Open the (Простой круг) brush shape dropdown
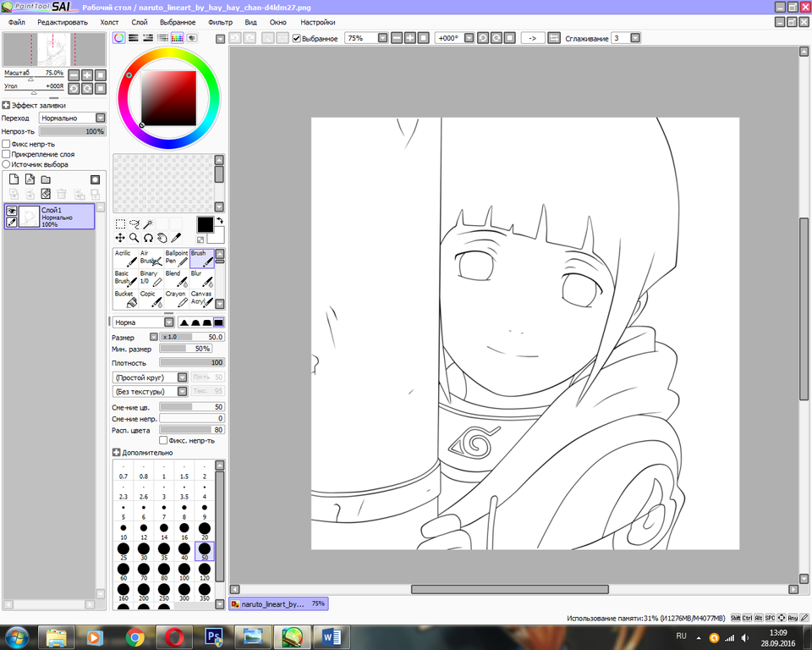This screenshot has width=812, height=650. coord(183,377)
